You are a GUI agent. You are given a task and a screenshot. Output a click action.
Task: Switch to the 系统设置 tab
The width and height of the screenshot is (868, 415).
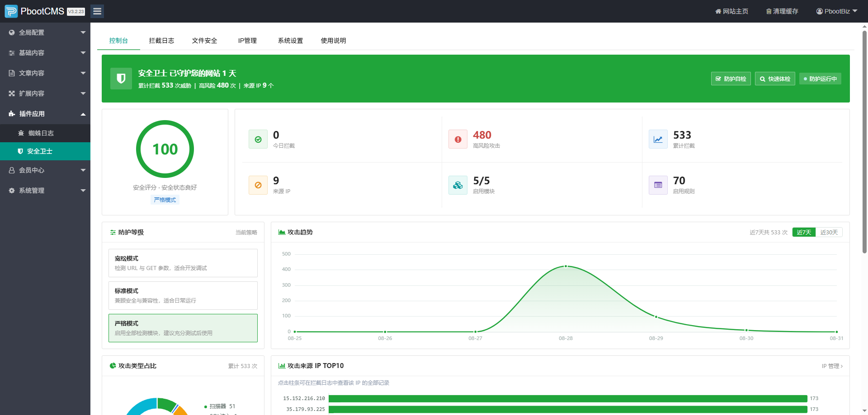[290, 41]
